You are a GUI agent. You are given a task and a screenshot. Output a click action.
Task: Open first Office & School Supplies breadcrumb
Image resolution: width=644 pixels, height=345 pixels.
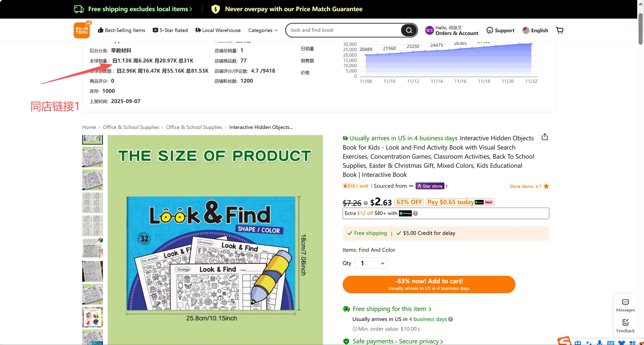[131, 127]
